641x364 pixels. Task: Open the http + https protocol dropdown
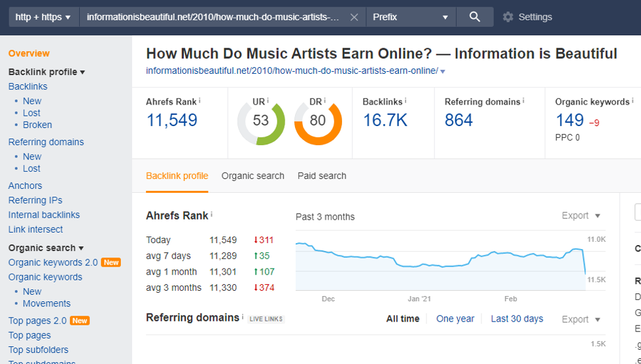click(44, 17)
